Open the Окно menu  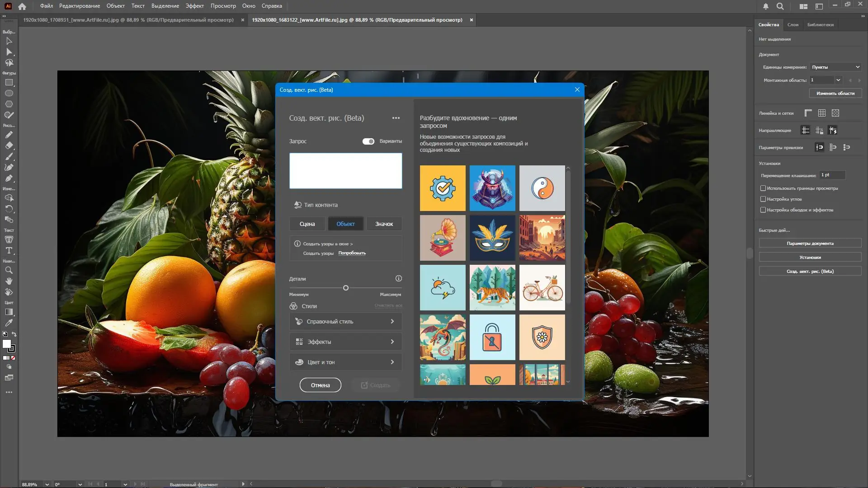click(x=249, y=6)
